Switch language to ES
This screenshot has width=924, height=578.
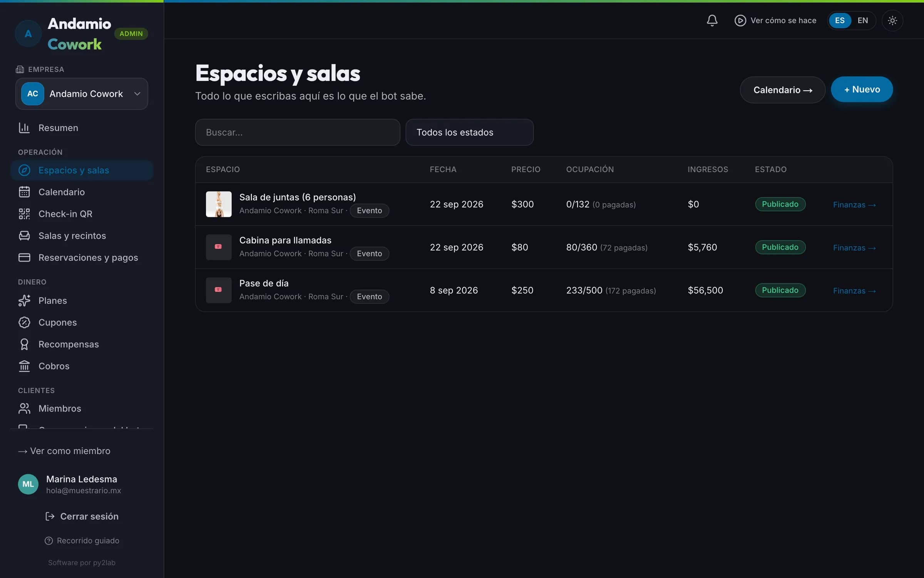coord(840,20)
